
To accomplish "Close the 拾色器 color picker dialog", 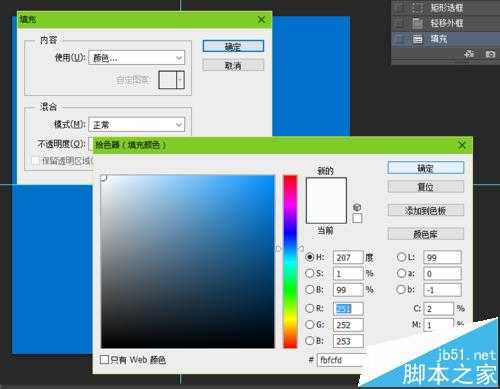I will click(462, 145).
